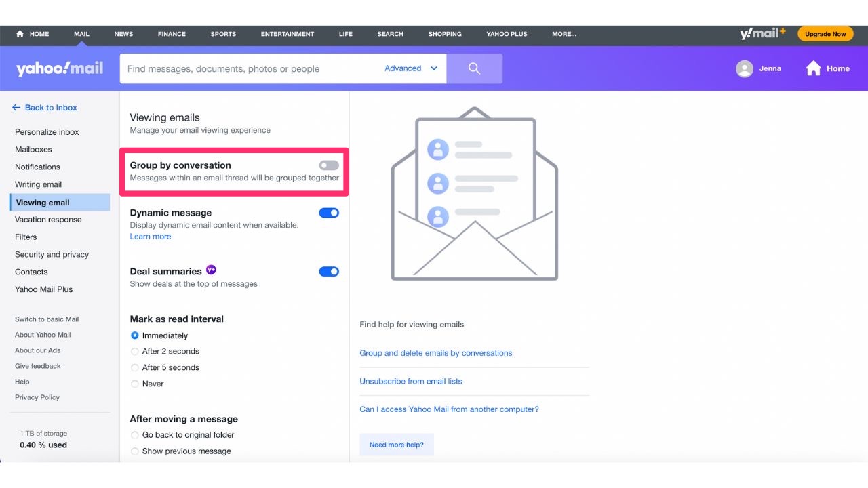Screen dimensions: 868x488
Task: Click Give feedback link
Action: [38, 366]
